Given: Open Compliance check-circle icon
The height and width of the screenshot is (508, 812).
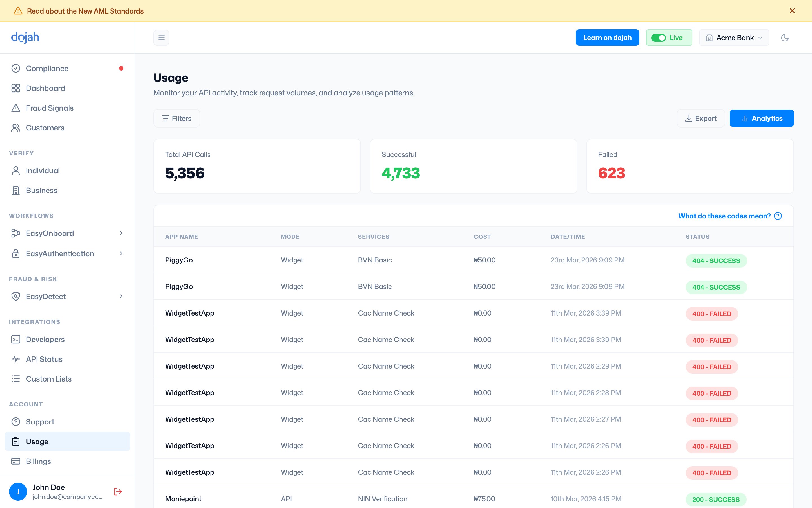Looking at the screenshot, I should coord(16,69).
